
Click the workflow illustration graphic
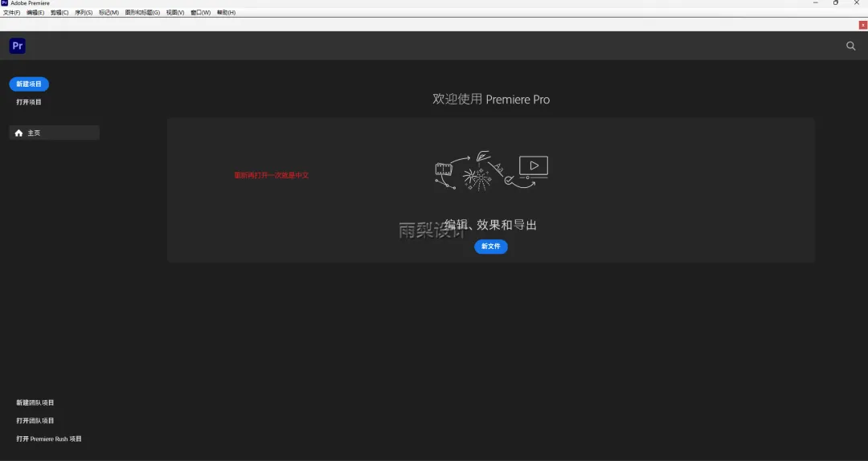coord(492,171)
